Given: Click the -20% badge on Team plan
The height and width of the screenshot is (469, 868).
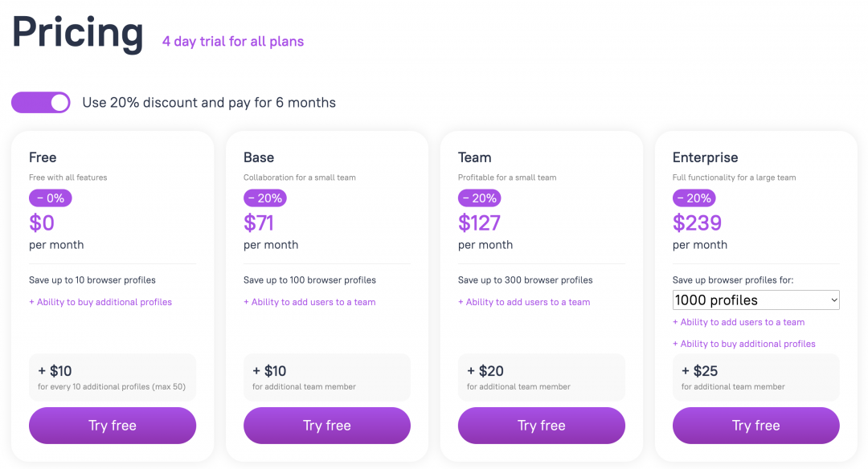Looking at the screenshot, I should [x=480, y=198].
